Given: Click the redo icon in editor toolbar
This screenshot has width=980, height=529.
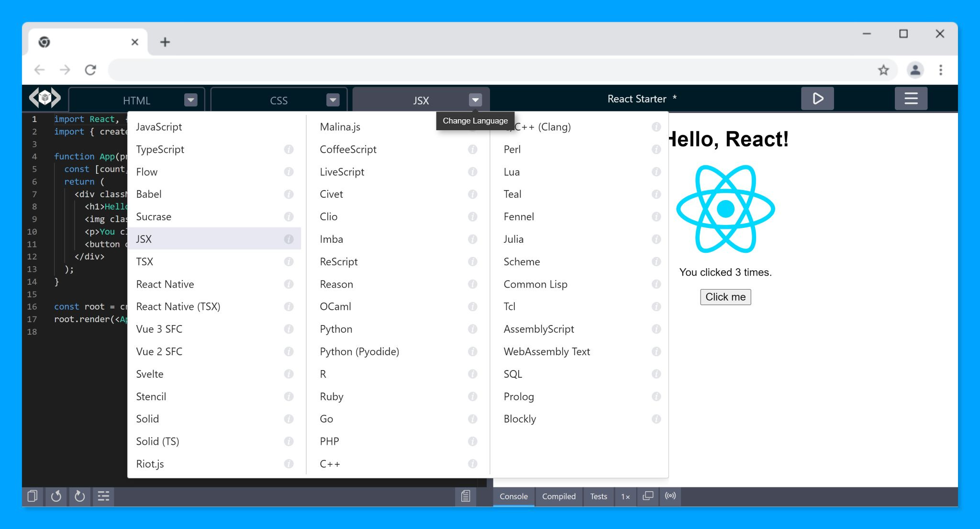Looking at the screenshot, I should (79, 496).
